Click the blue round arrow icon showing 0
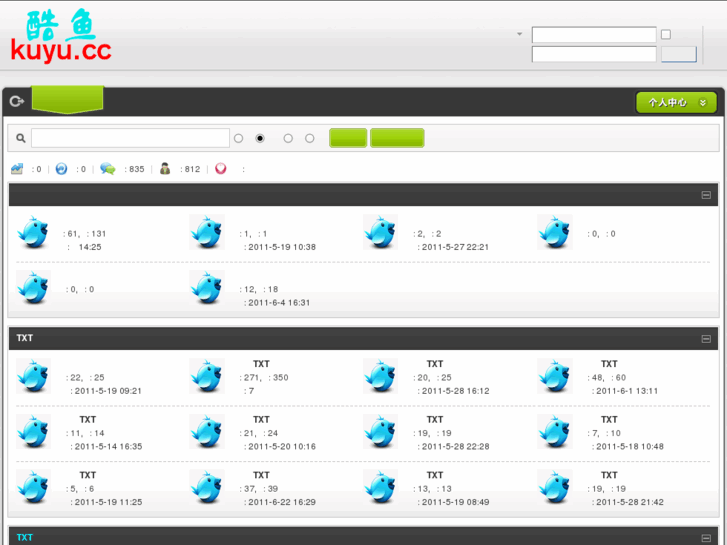727x545 pixels. click(61, 168)
